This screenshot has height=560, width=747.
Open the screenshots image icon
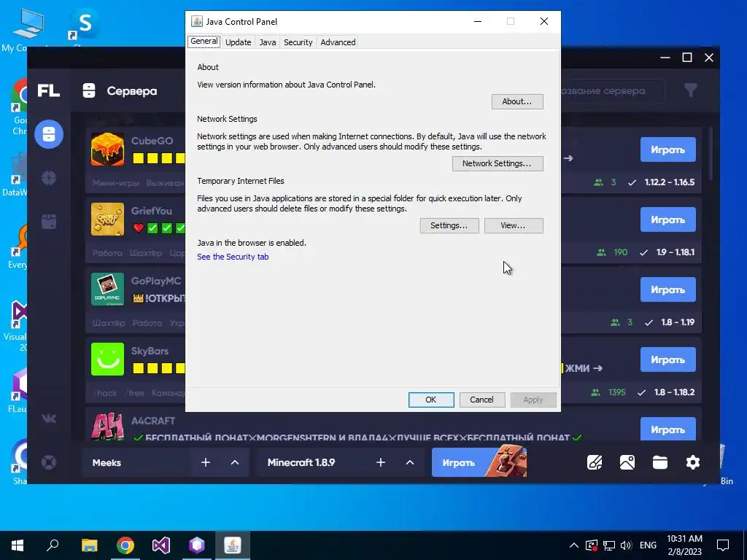(x=627, y=462)
